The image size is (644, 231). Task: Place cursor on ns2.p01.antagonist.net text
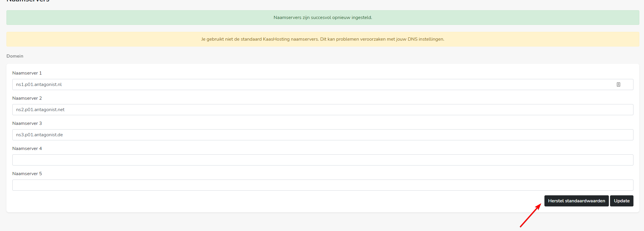[40, 110]
